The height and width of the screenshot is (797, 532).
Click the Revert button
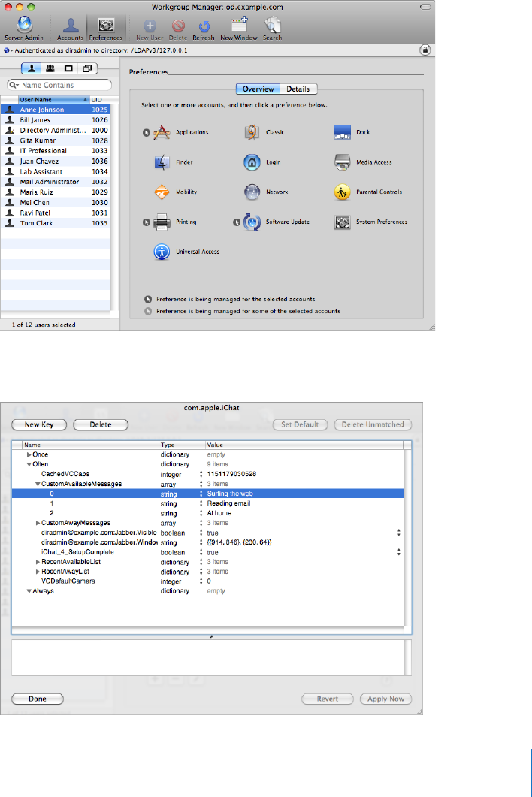[x=328, y=699]
